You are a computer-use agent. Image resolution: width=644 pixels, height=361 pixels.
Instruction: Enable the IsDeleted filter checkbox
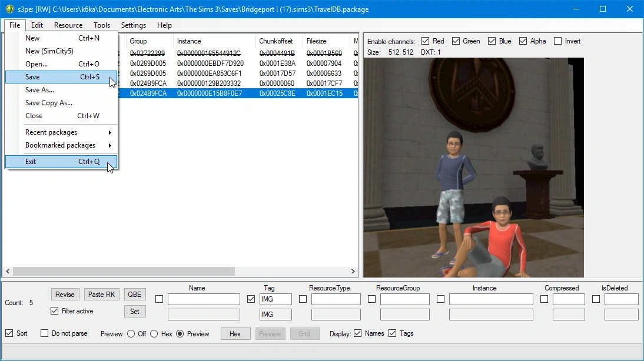tap(596, 299)
